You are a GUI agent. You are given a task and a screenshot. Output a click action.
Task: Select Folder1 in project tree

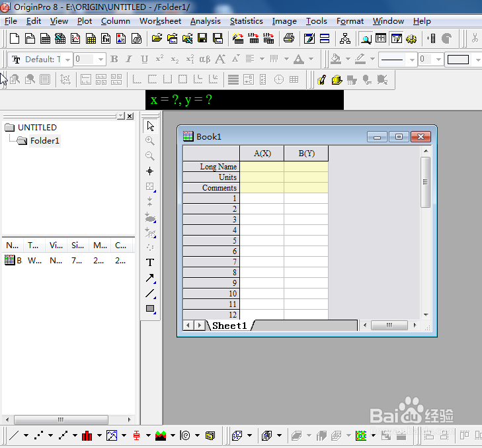[44, 140]
